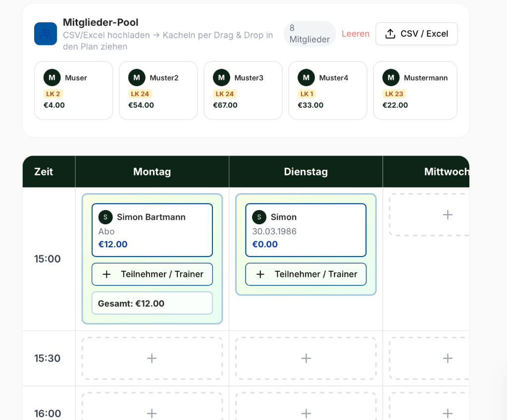
Task: Click the €67.00 amount on Muster3
Action: (x=225, y=105)
